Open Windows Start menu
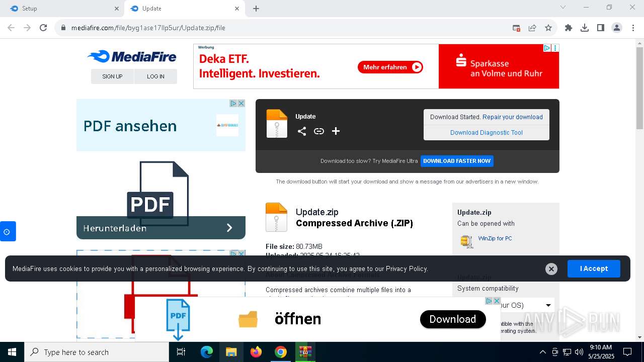The image size is (644, 362). tap(12, 352)
